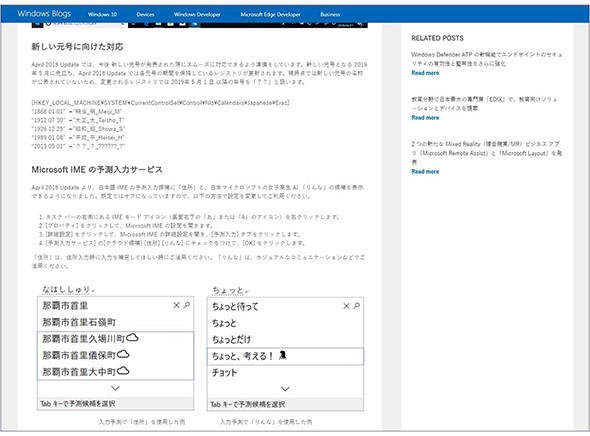Image resolution: width=590 pixels, height=436 pixels.
Task: Open Read more under the EDIX education post
Action: [x=425, y=118]
